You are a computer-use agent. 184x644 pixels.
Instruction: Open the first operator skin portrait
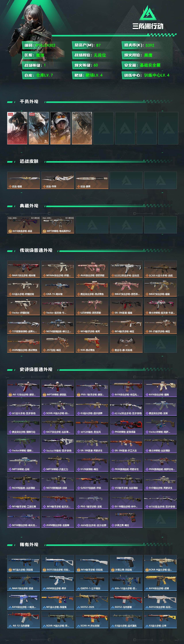click(x=17, y=128)
